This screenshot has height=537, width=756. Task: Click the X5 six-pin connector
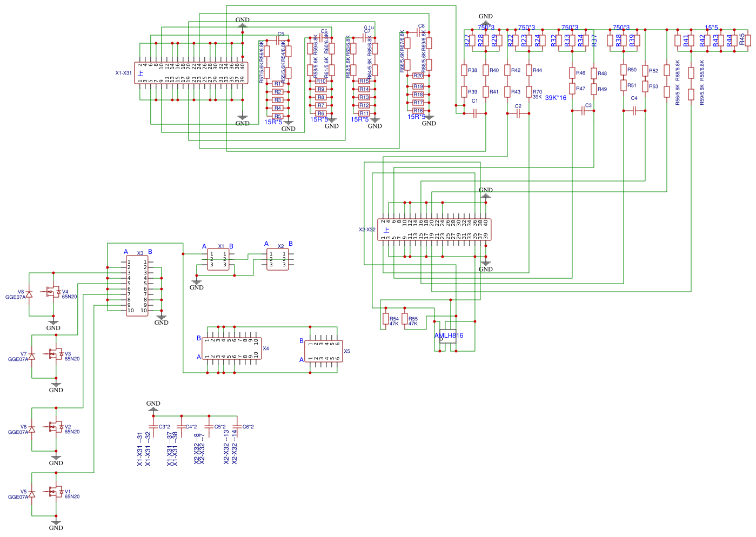click(x=323, y=351)
